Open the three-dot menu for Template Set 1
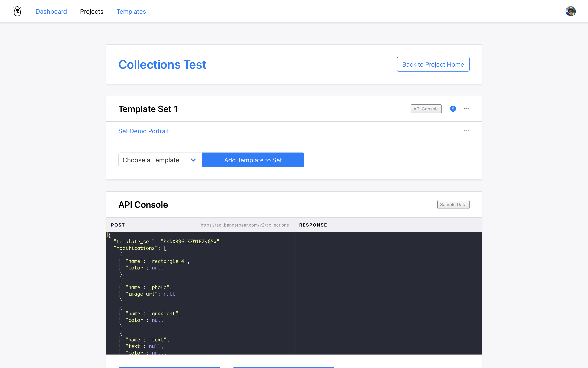588x368 pixels. 467,109
